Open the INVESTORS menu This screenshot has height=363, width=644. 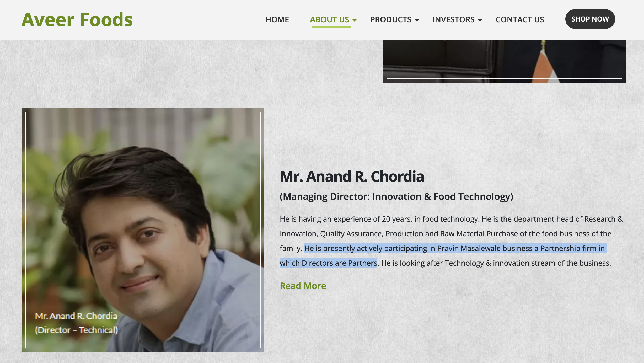pos(453,19)
